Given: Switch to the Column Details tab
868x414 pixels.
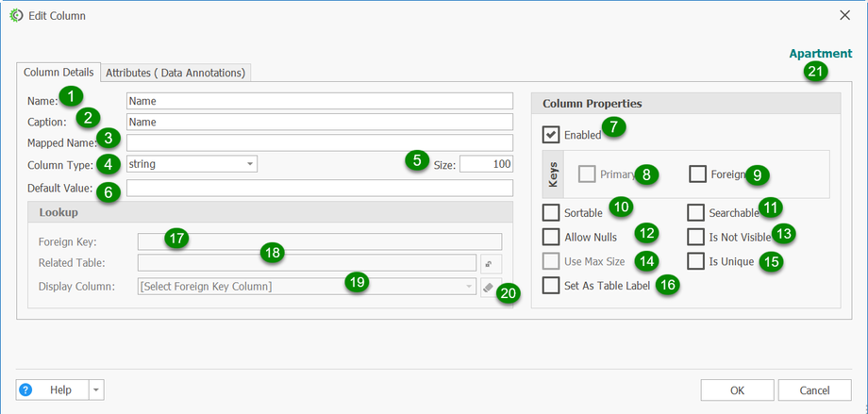Looking at the screenshot, I should point(58,72).
